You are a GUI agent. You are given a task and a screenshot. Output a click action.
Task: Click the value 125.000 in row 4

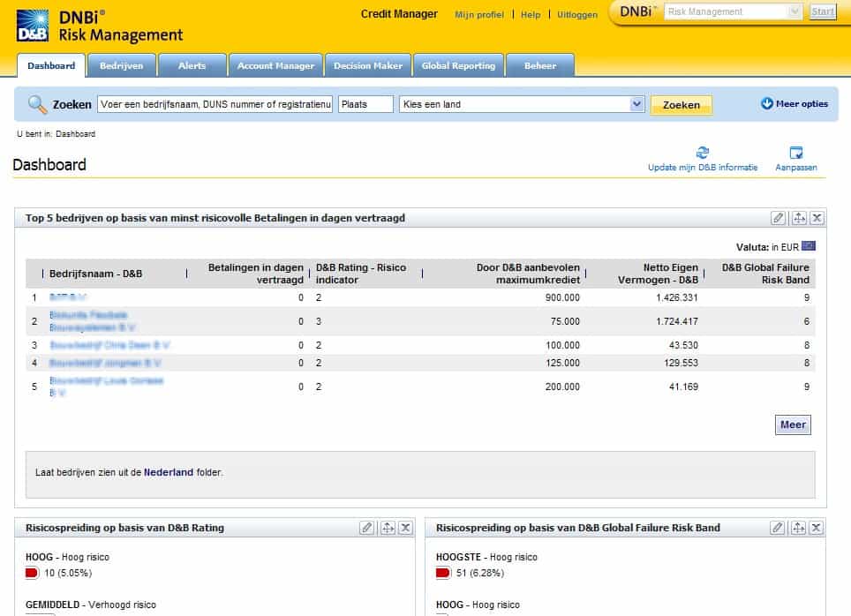point(562,363)
